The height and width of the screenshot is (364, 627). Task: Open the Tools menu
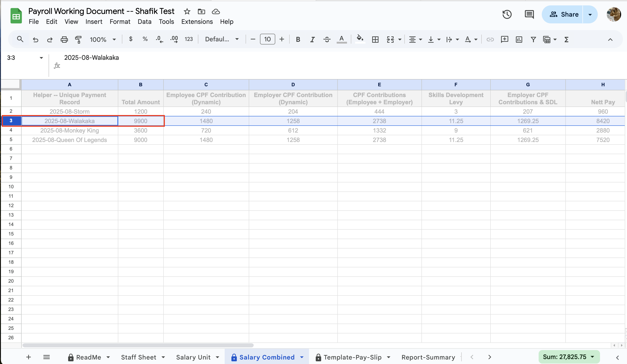(166, 22)
